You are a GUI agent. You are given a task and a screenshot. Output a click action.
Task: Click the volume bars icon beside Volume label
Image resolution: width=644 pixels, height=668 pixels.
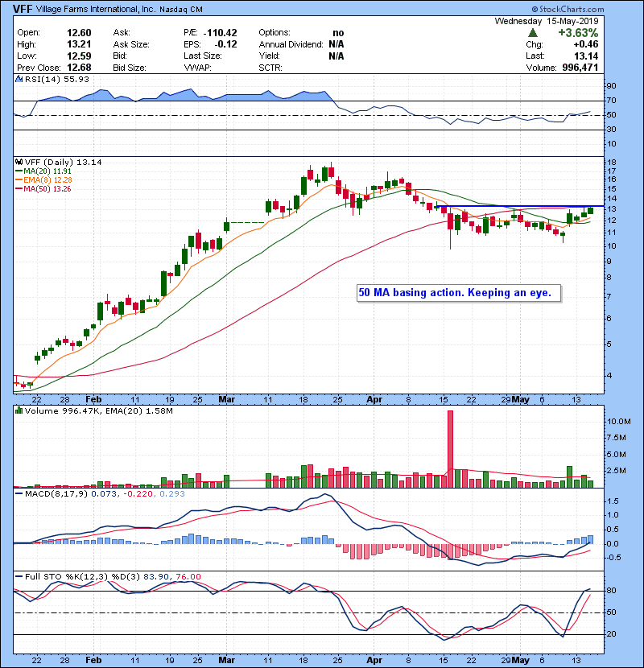point(19,410)
